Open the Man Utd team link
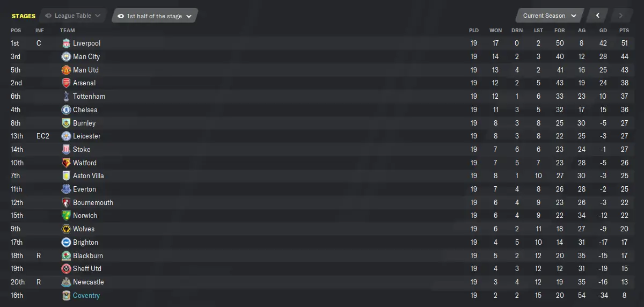 click(86, 70)
